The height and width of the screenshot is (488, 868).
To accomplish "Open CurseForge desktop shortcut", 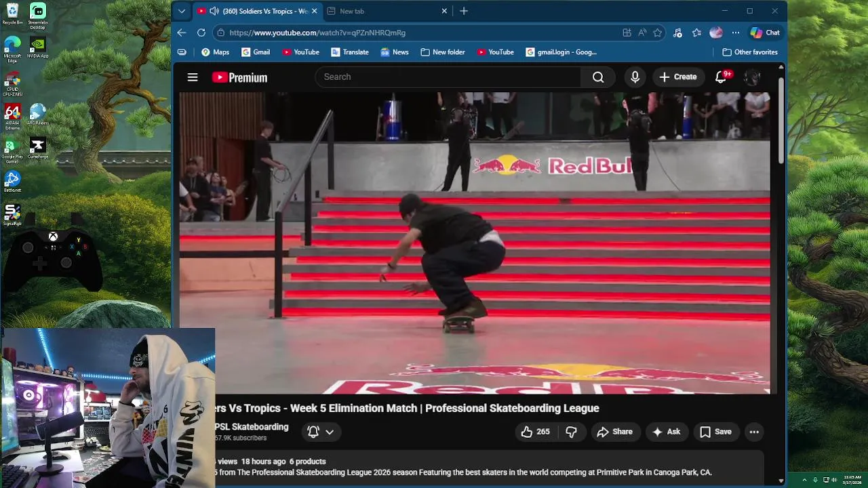I will click(38, 149).
